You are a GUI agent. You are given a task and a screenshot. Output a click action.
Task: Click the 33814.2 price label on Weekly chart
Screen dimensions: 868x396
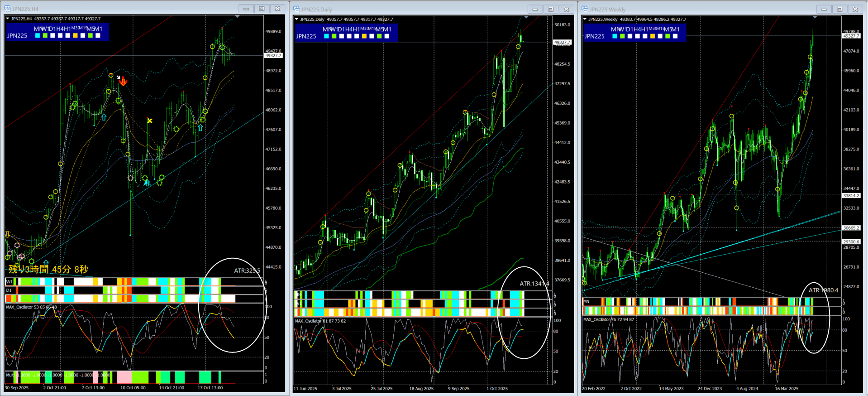pyautogui.click(x=851, y=196)
